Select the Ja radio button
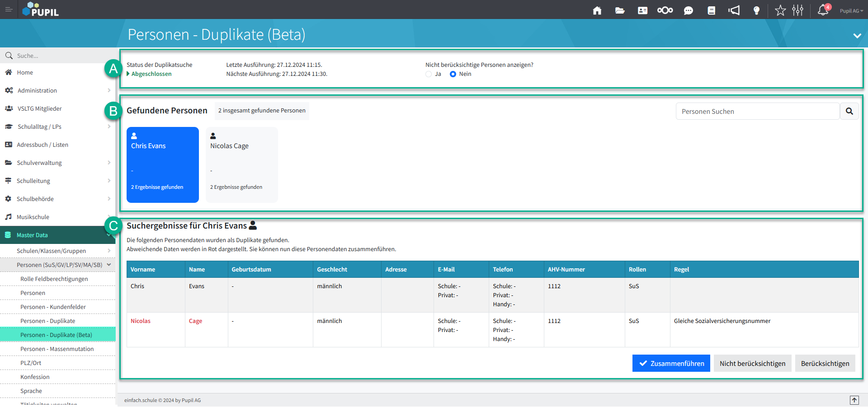Viewport: 868px width, 407px height. [x=429, y=74]
